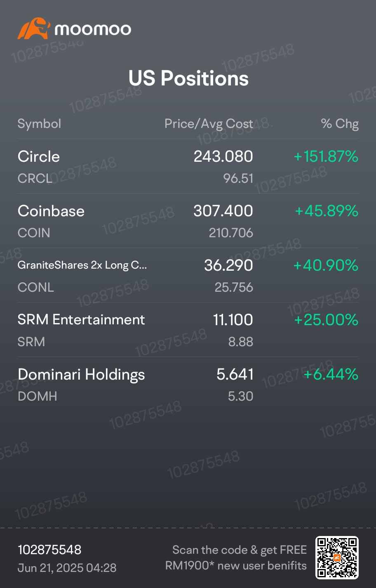Click the 307.400 Coinbase price
The width and height of the screenshot is (376, 588).
point(223,211)
